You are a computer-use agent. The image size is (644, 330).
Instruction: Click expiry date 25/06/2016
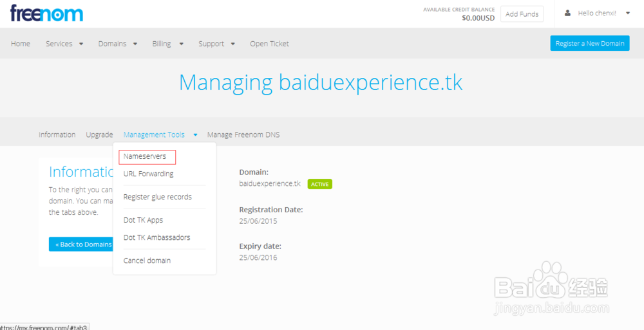258,258
